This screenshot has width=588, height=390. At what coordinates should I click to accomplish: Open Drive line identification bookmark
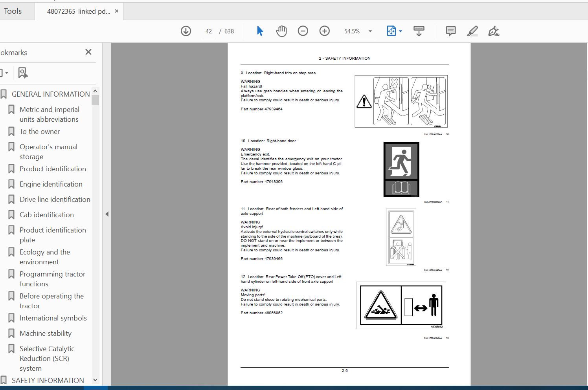55,200
